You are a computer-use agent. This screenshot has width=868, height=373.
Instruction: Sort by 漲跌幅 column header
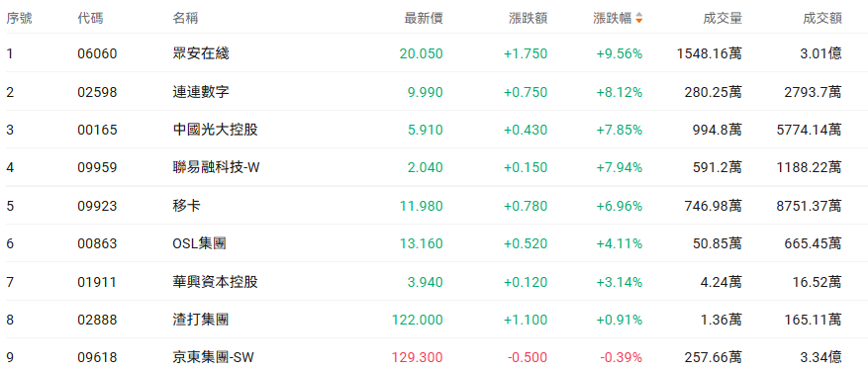tap(613, 18)
